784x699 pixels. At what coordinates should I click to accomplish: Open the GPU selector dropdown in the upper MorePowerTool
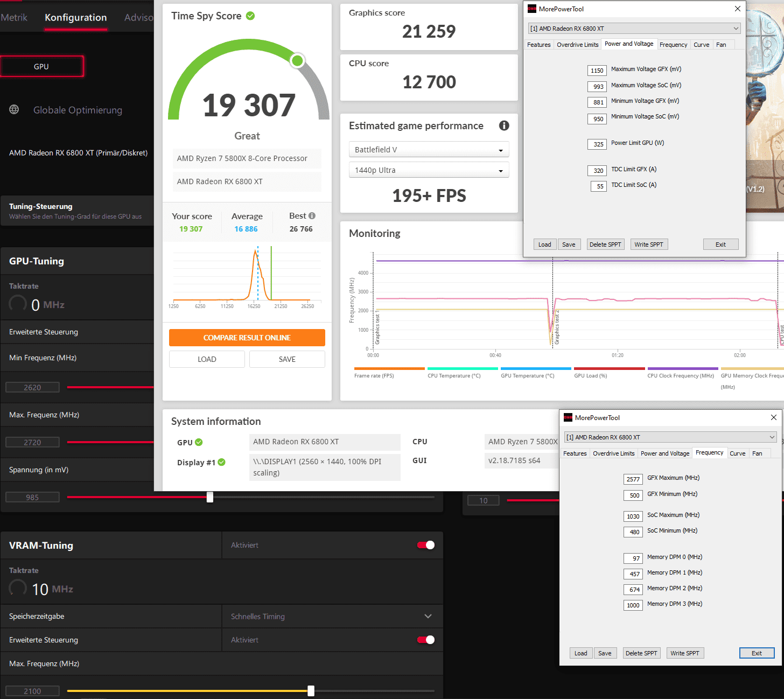tap(635, 29)
